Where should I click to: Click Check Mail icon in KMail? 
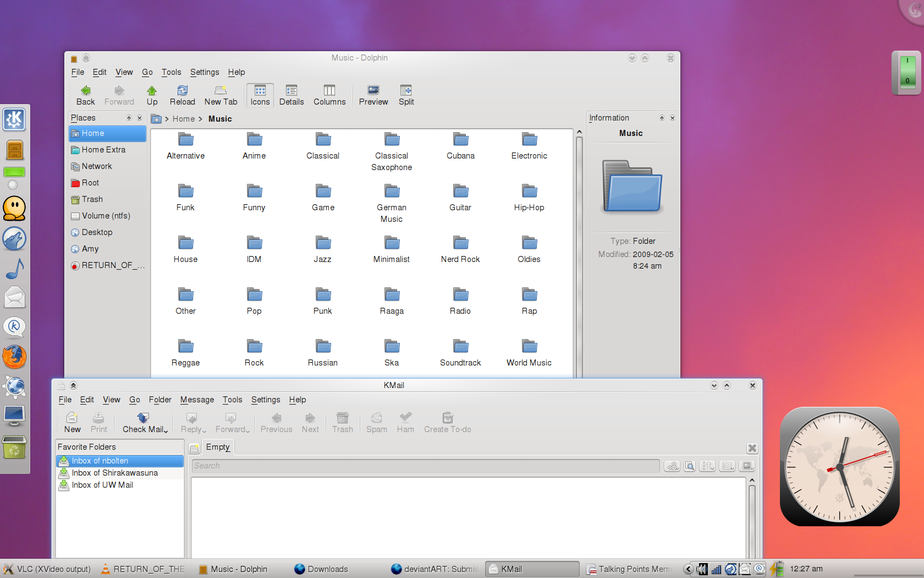point(143,418)
